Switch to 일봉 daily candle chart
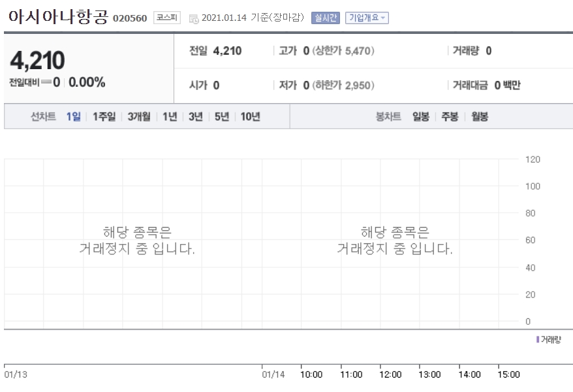 pyautogui.click(x=421, y=117)
